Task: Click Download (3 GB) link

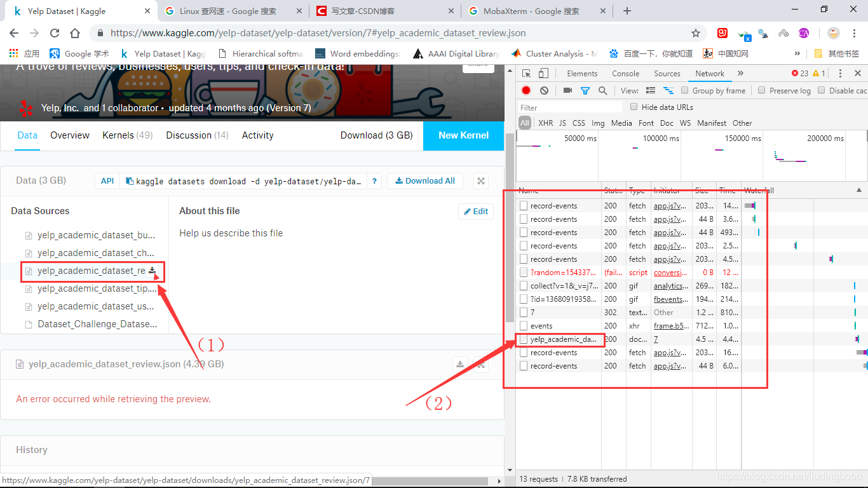Action: pyautogui.click(x=377, y=135)
